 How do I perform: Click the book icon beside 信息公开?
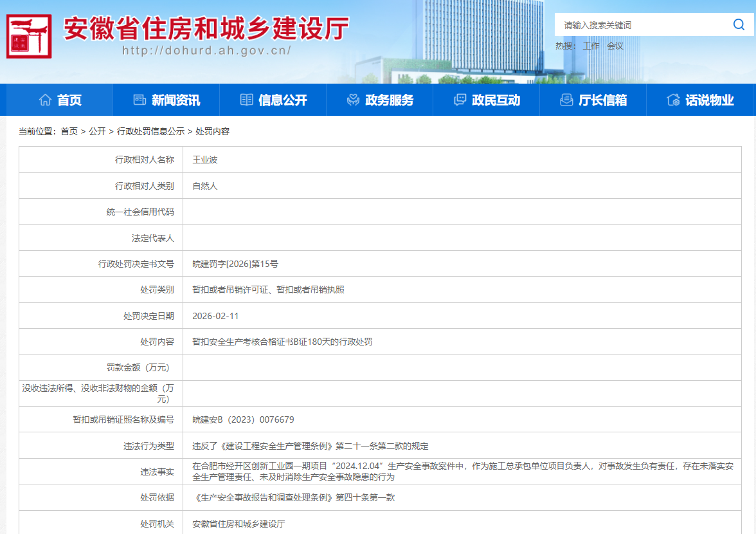(246, 100)
